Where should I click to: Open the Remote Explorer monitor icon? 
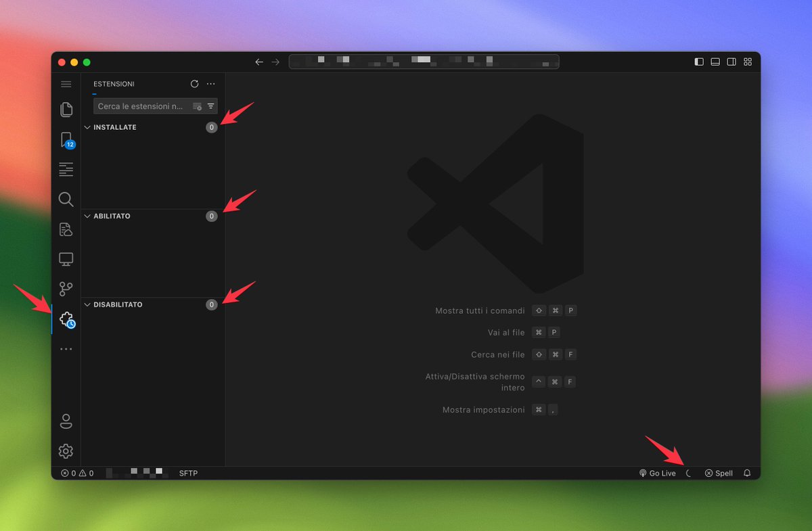point(66,259)
